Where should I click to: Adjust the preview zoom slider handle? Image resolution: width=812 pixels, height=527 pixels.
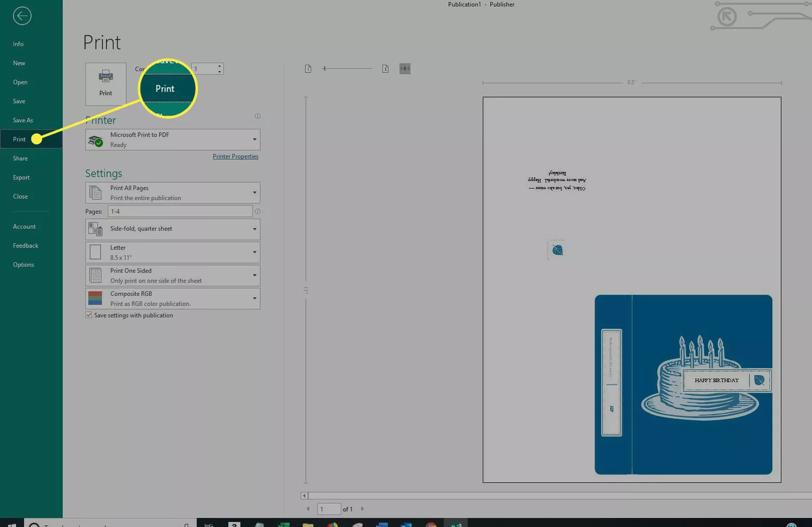click(x=324, y=69)
